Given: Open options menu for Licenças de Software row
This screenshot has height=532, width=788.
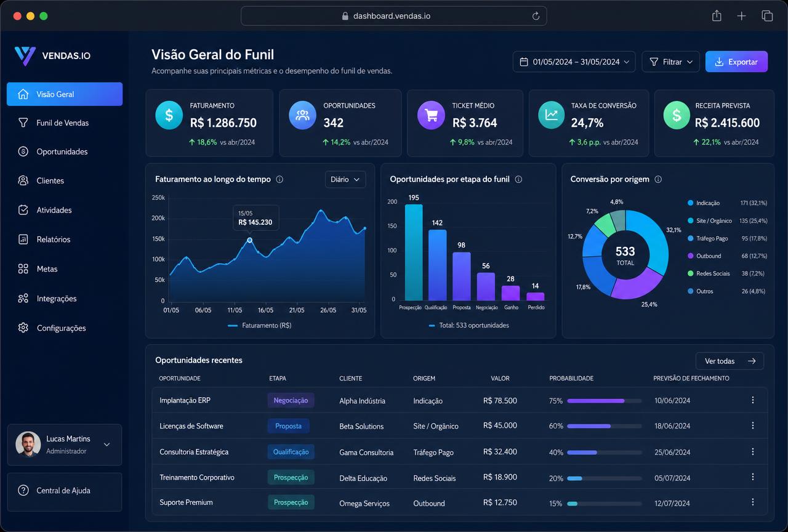Looking at the screenshot, I should [752, 425].
